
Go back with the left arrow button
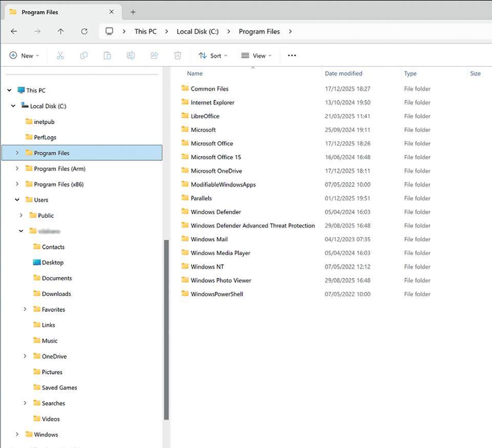click(x=14, y=31)
